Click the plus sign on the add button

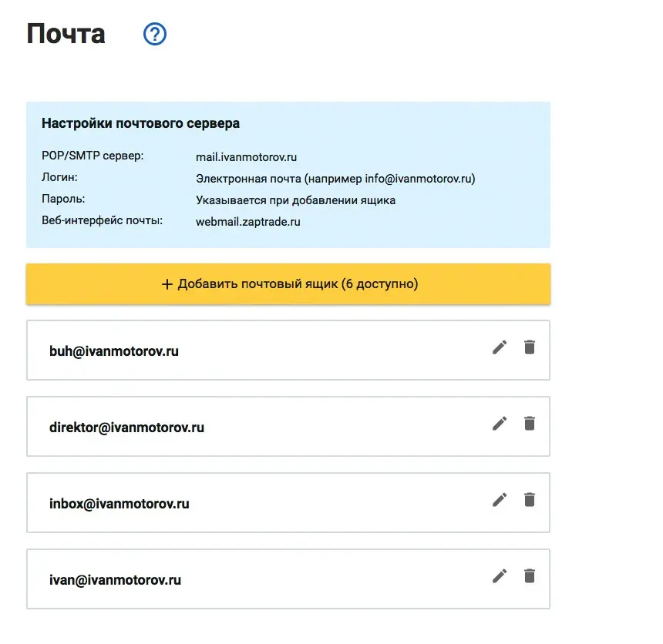point(167,284)
